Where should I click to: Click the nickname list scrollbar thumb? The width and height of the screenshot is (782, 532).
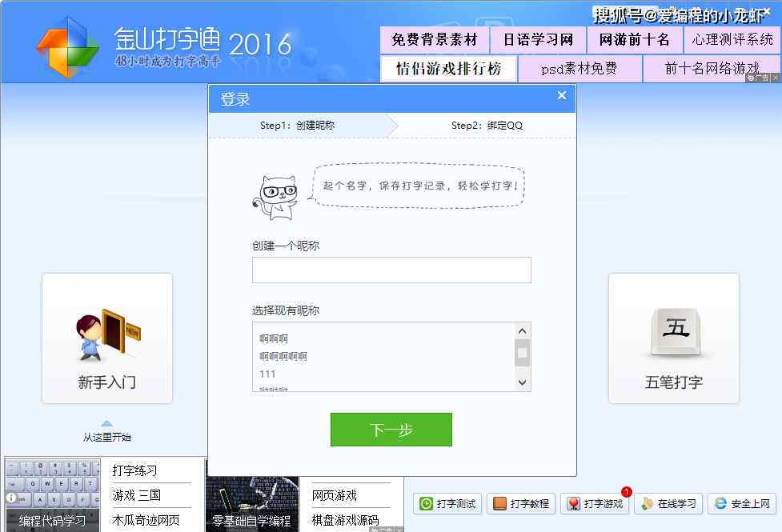pyautogui.click(x=522, y=353)
